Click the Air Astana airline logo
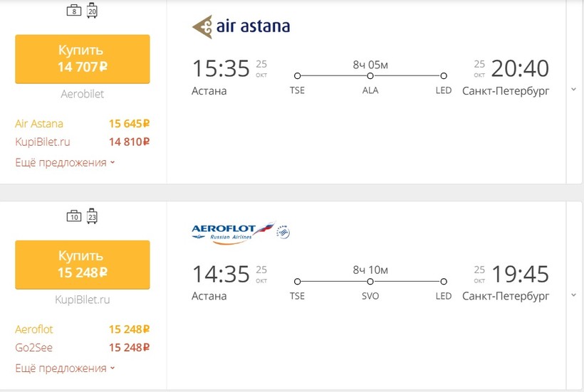 click(x=241, y=27)
